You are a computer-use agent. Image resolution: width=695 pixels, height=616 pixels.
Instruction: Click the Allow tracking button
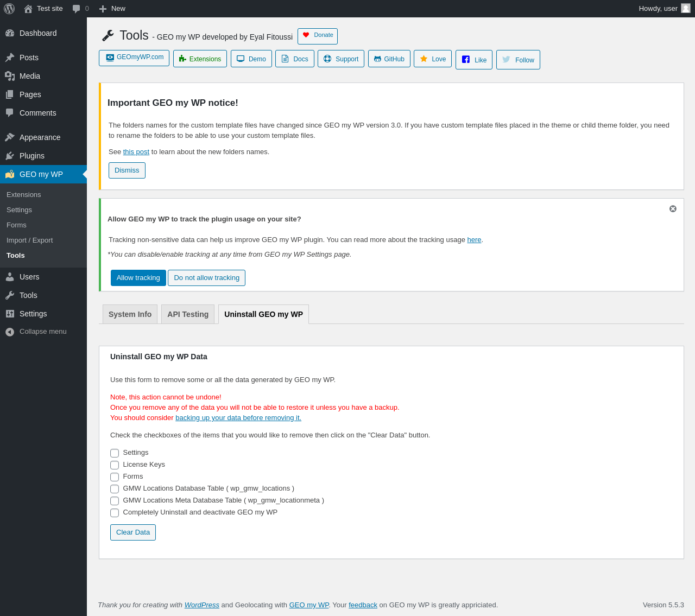click(138, 278)
